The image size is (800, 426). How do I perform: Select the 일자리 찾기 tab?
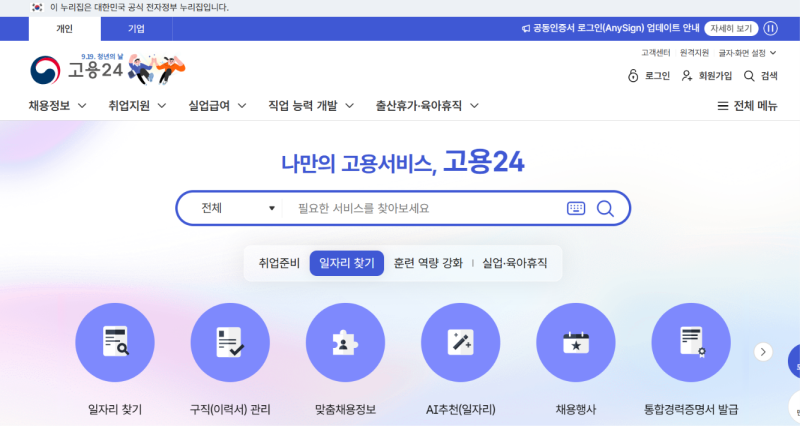pyautogui.click(x=347, y=263)
